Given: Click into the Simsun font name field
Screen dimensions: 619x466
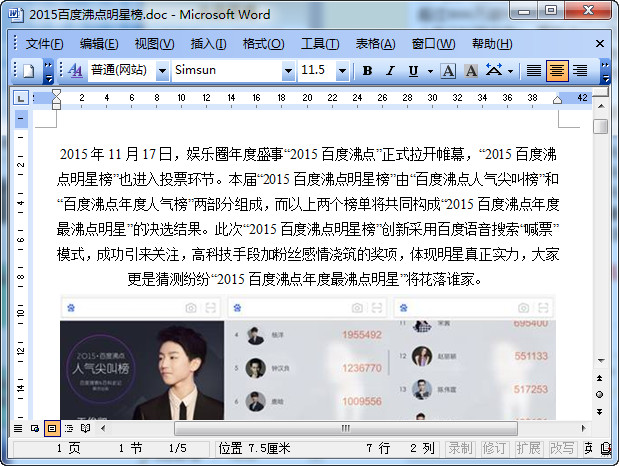Looking at the screenshot, I should [227, 71].
